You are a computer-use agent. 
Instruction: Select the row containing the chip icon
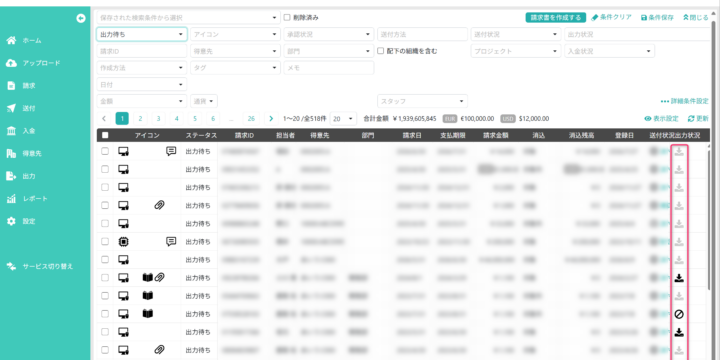click(105, 242)
